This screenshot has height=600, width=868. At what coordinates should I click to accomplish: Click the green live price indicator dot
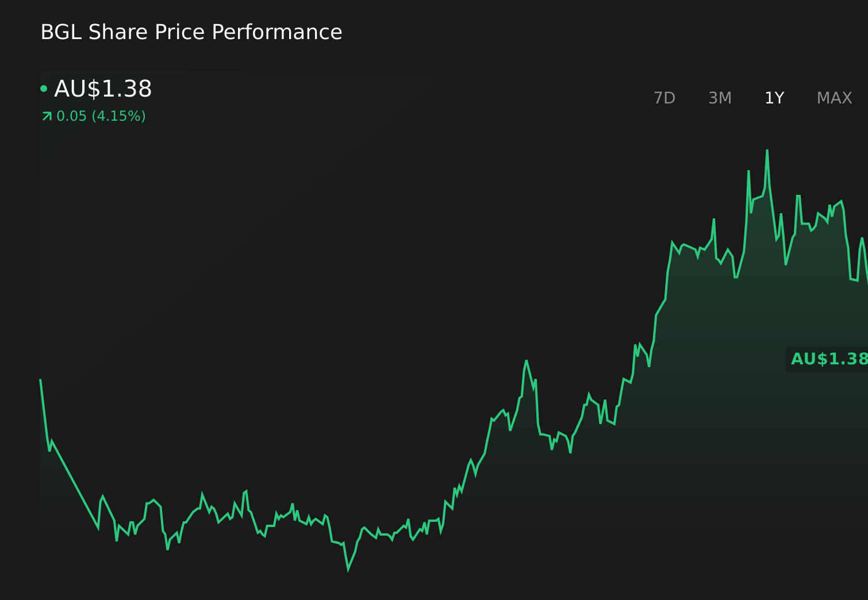tap(44, 89)
